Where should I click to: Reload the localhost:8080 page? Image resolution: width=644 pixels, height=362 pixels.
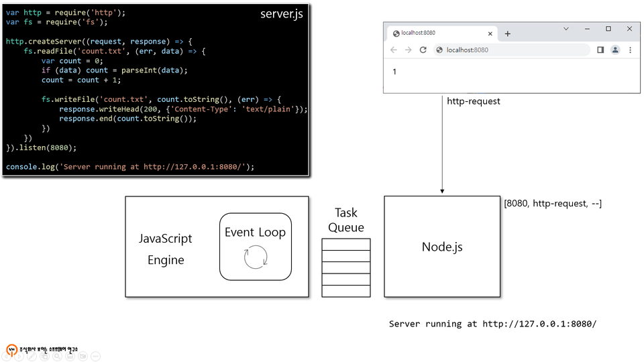(423, 50)
